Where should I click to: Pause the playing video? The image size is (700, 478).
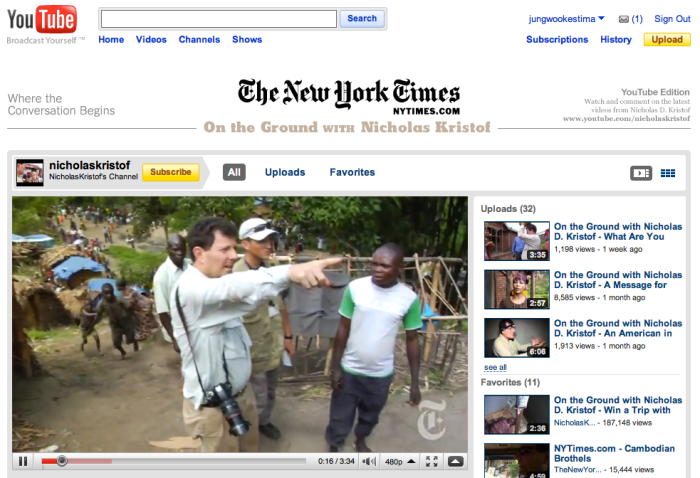(x=23, y=461)
